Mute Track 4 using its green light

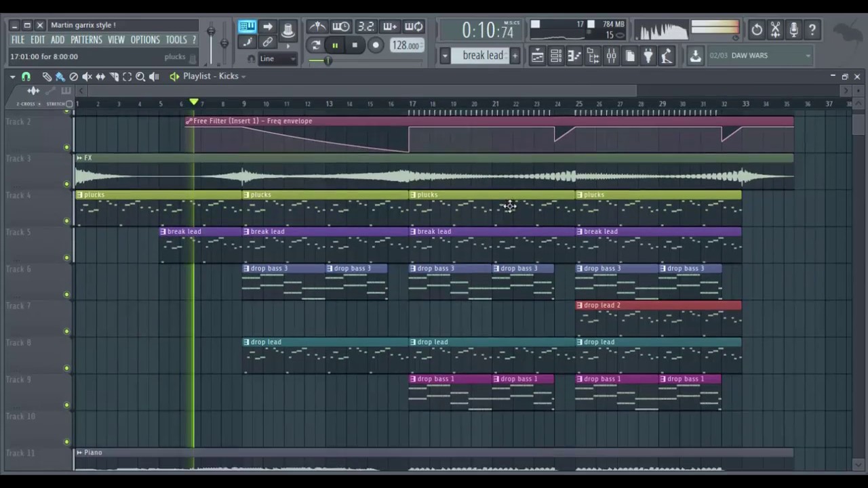click(66, 221)
